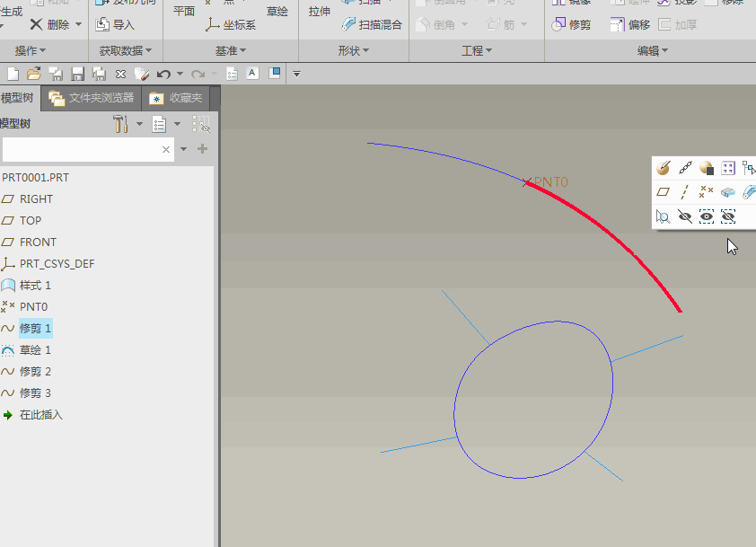Click the 扫描混合 swept blend button
The height and width of the screenshot is (547, 756).
[372, 24]
